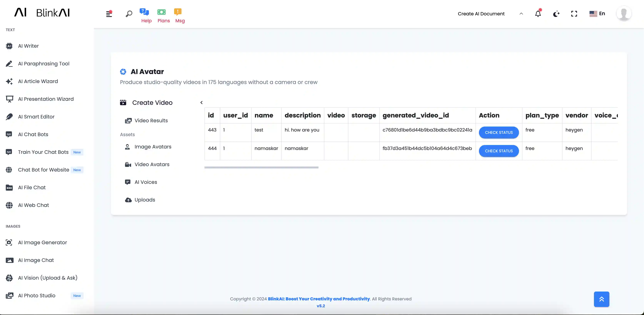The width and height of the screenshot is (644, 315).
Task: Click the Msg alert icon
Action: click(x=178, y=12)
